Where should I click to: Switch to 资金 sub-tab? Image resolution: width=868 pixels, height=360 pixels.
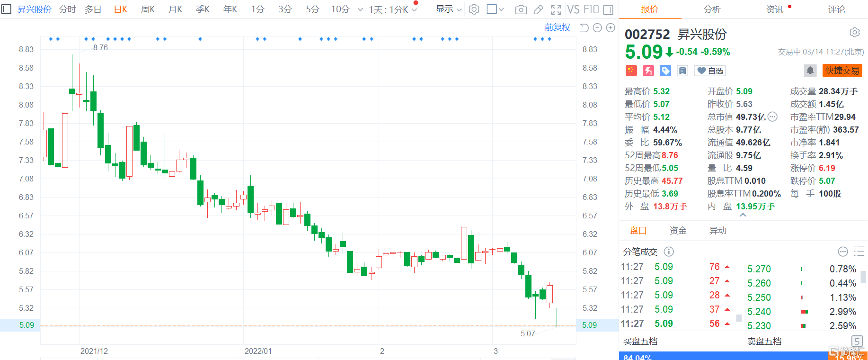tap(678, 231)
